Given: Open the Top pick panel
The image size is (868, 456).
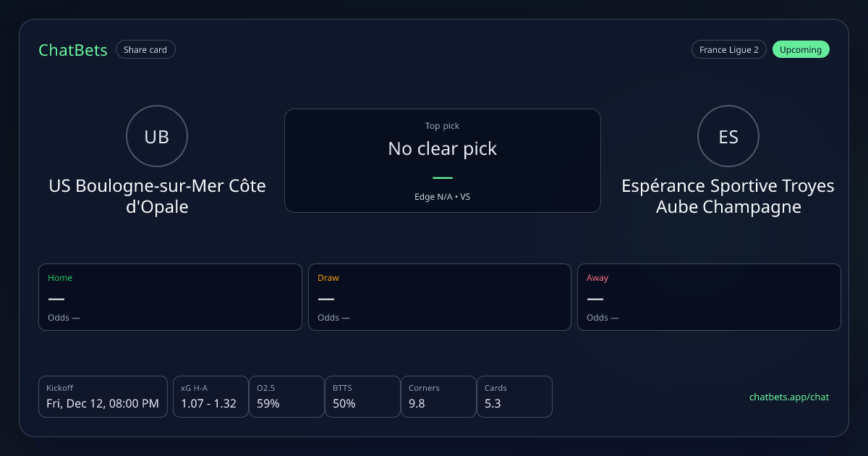Looking at the screenshot, I should 442,160.
